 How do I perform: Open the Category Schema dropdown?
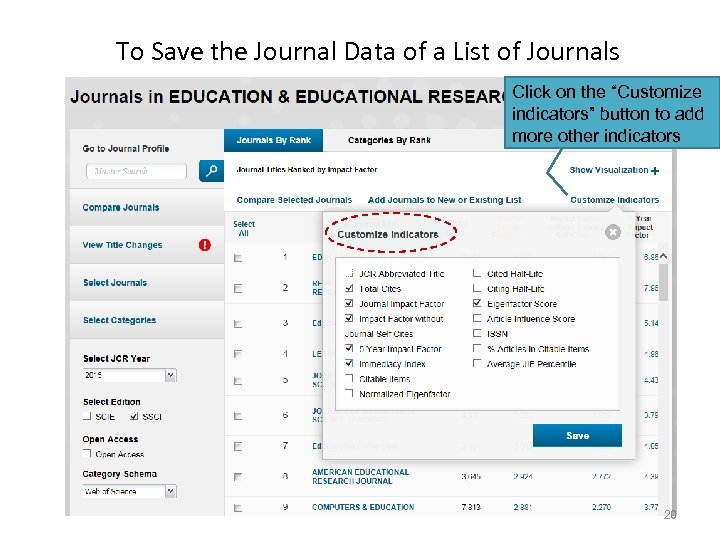130,491
